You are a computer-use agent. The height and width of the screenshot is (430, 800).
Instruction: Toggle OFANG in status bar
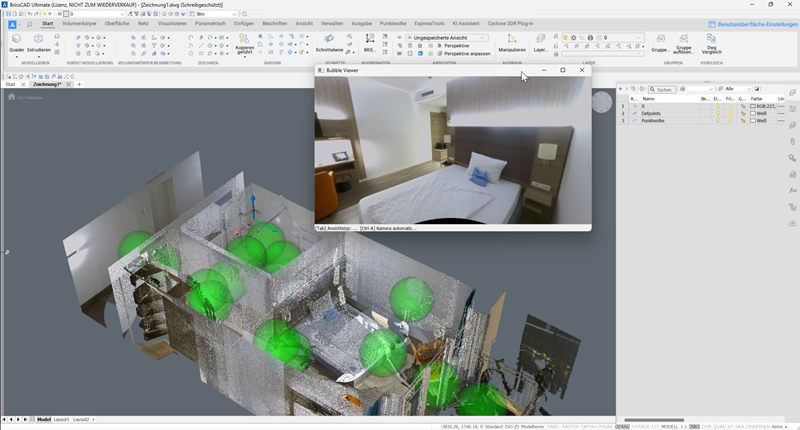click(622, 426)
